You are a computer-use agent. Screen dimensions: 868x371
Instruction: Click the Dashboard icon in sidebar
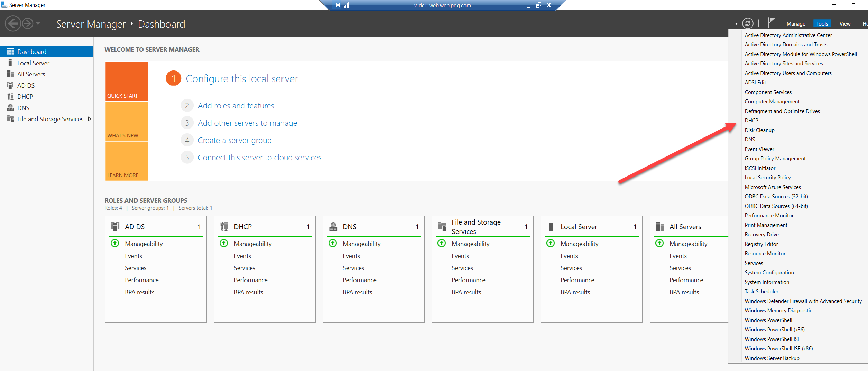point(10,51)
